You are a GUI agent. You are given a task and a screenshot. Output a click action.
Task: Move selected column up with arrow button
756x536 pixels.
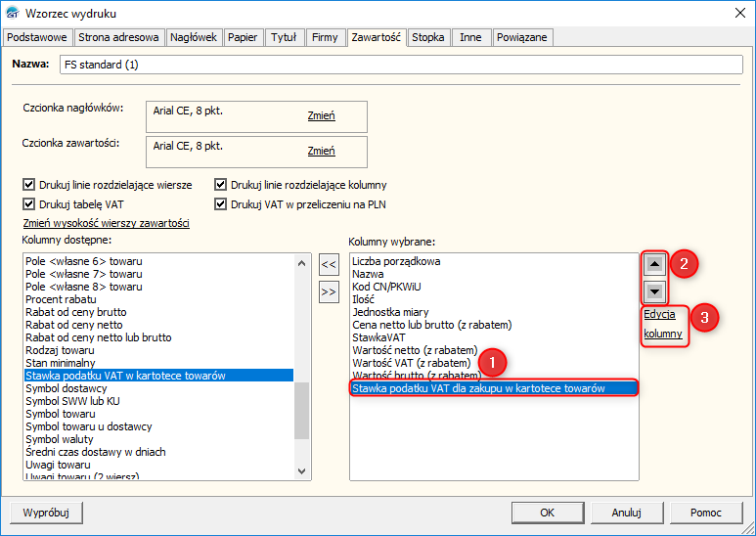(654, 264)
